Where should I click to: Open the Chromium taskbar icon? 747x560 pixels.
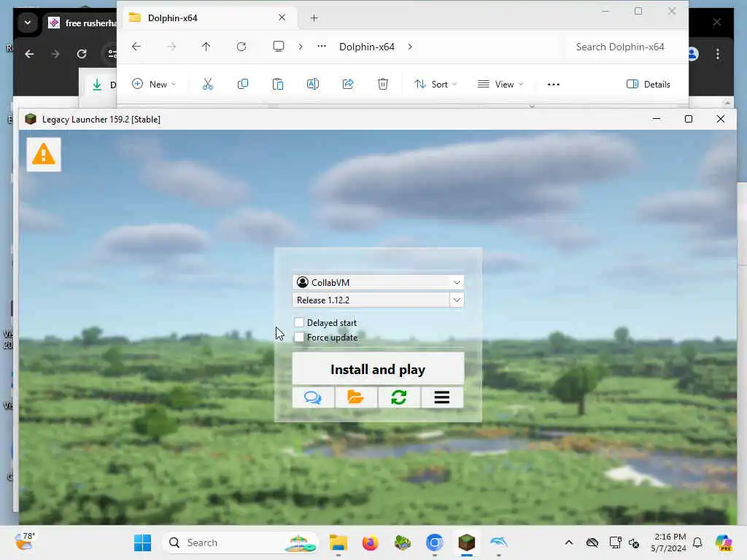pos(435,542)
